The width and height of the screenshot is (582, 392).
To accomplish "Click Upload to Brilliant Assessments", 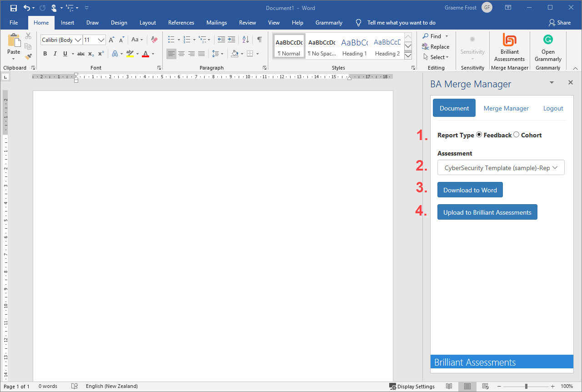I will pos(487,212).
